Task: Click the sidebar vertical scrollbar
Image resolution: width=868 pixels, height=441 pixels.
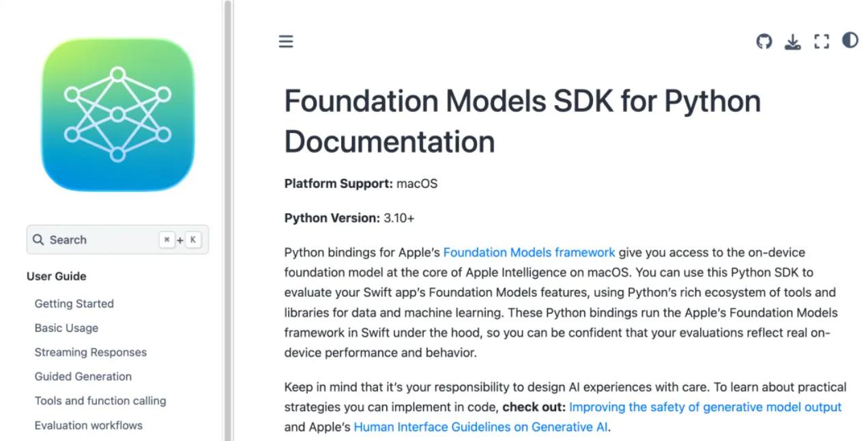Action: pyautogui.click(x=228, y=220)
